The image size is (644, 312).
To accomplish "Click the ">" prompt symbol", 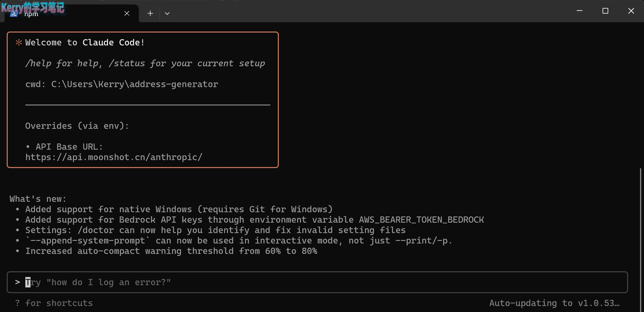I will (x=17, y=282).
